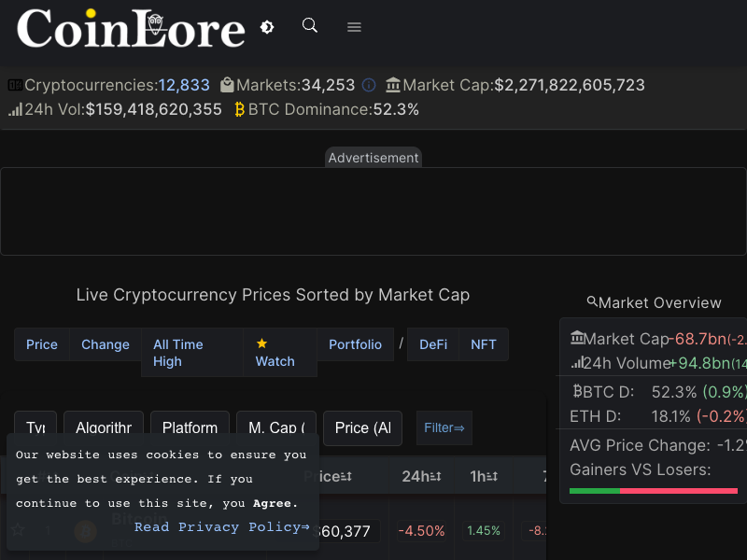
Task: Click the Markets 34,253 value
Action: [328, 85]
